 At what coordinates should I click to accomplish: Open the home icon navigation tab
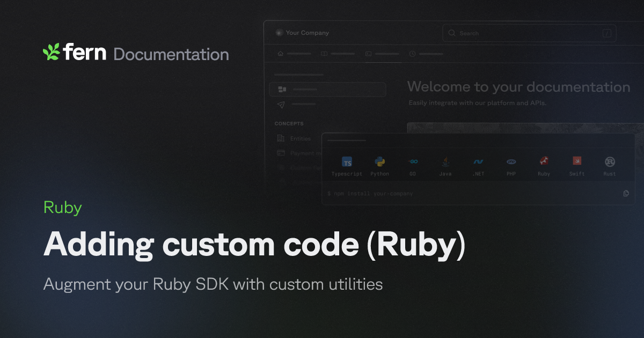[294, 54]
